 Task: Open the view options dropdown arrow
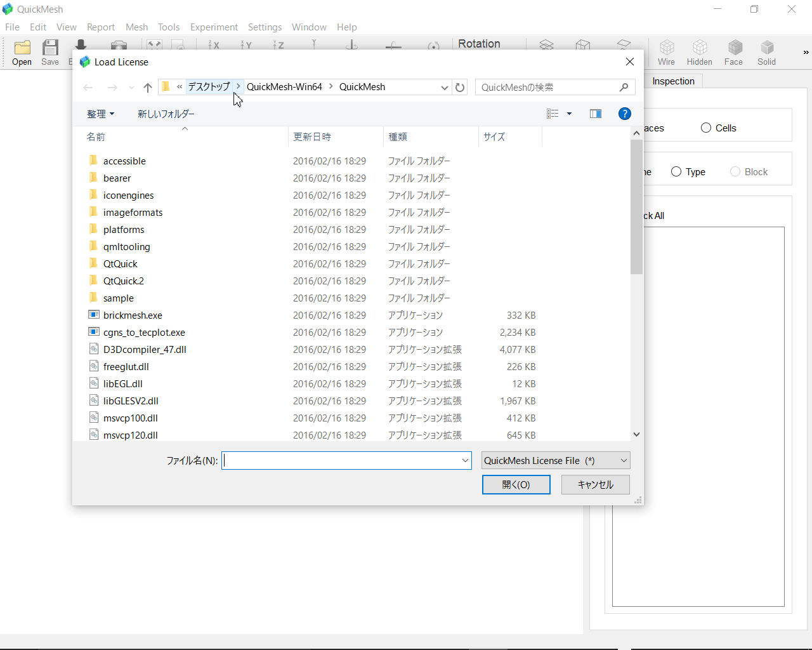[569, 114]
